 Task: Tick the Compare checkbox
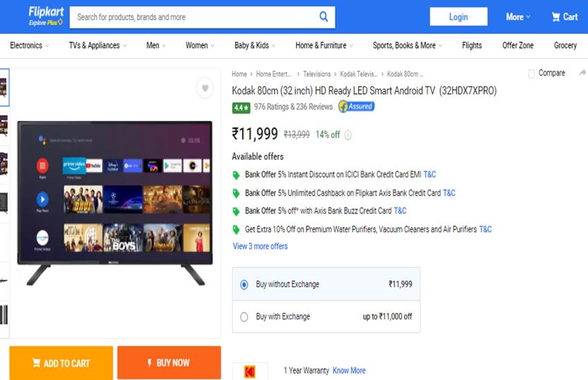[x=531, y=73]
